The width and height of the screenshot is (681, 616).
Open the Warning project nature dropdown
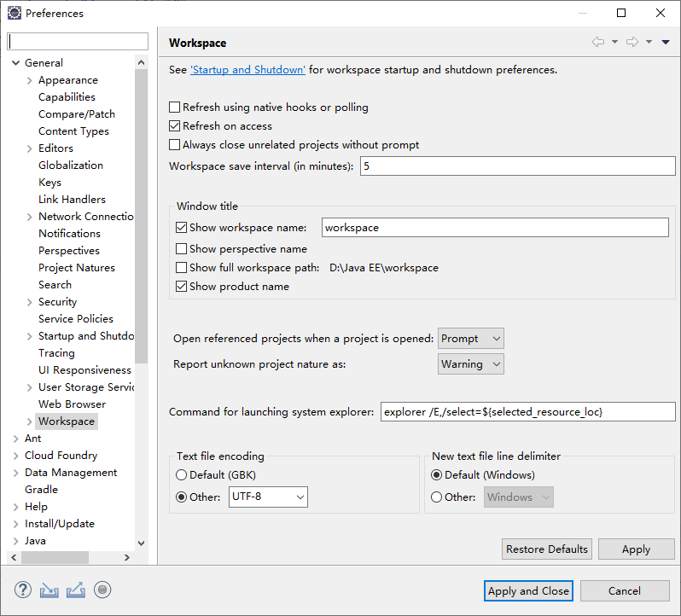pyautogui.click(x=471, y=363)
